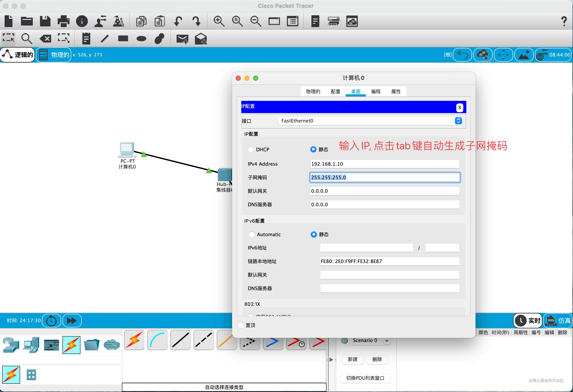Open the 接口 FastEthernet0 dropdown
The width and height of the screenshot is (573, 392).
tap(370, 121)
